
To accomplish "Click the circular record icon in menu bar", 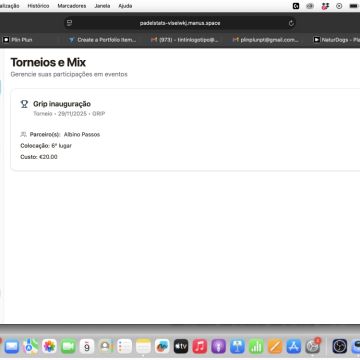I will click(339, 6).
